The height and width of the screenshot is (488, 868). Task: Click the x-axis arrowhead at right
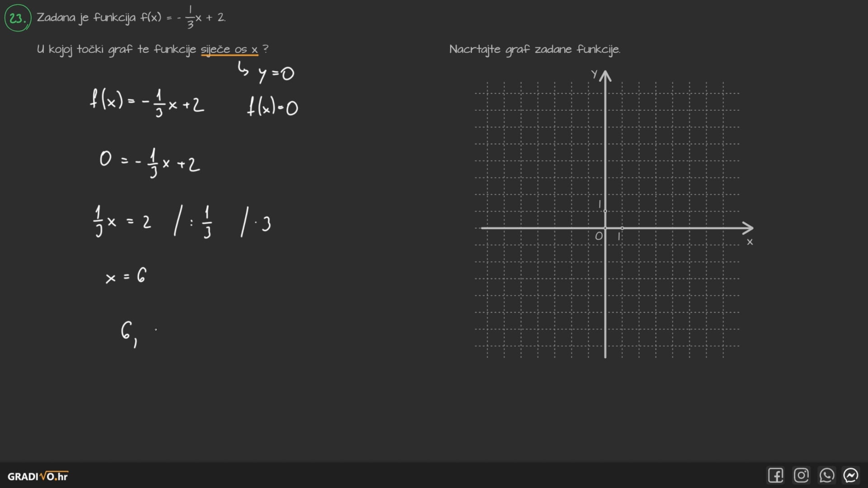(749, 228)
